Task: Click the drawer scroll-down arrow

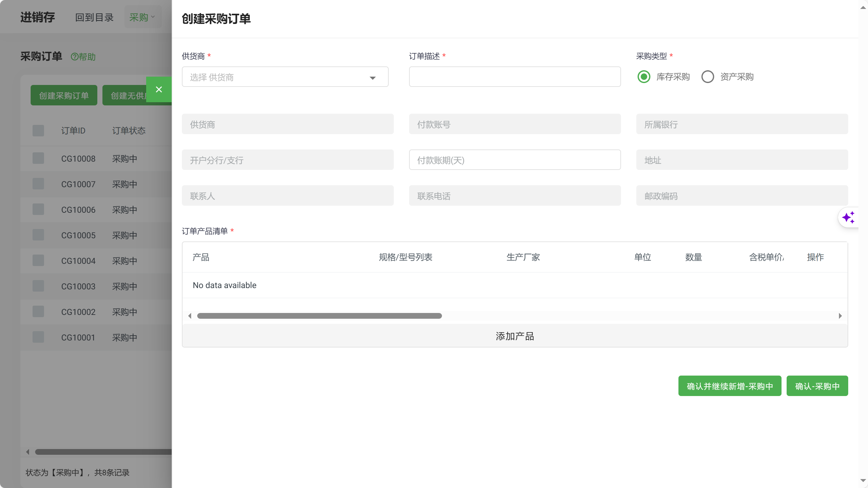Action: click(x=863, y=480)
